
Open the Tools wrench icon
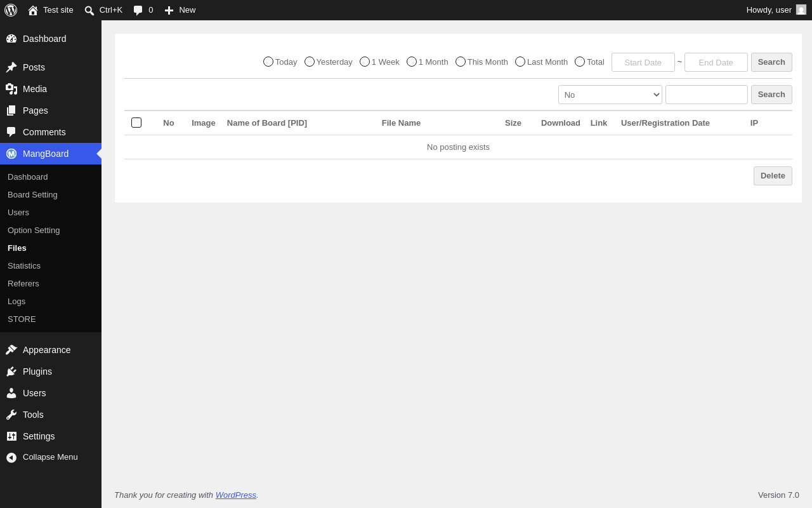click(11, 415)
